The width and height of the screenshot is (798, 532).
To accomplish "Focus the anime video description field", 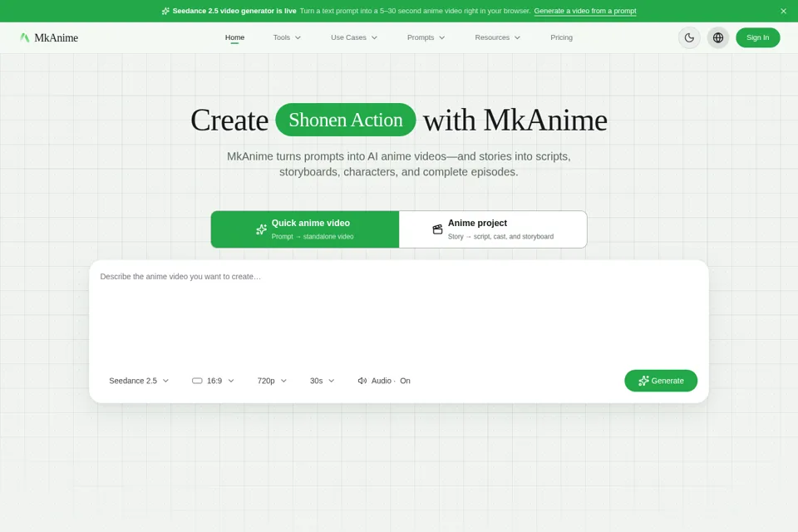I will [x=398, y=313].
